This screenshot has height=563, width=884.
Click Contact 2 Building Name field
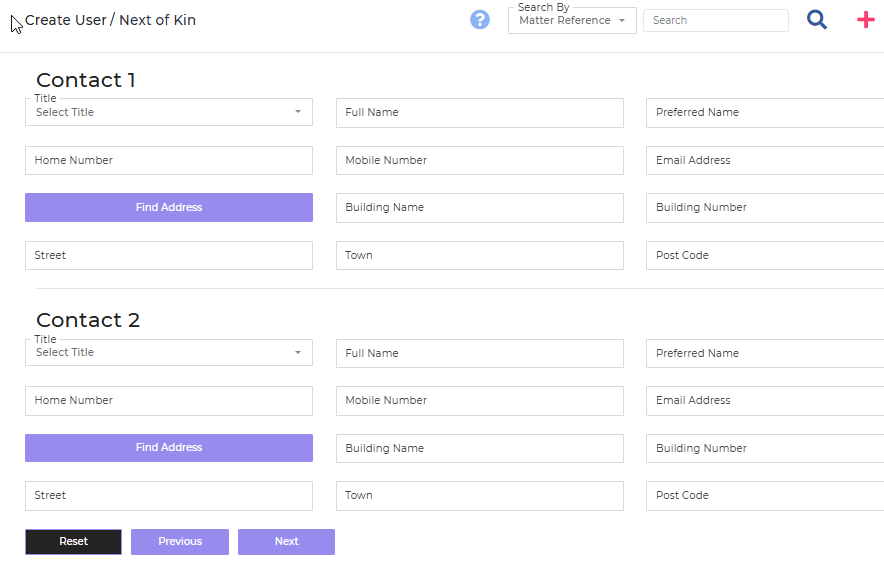pyautogui.click(x=480, y=449)
